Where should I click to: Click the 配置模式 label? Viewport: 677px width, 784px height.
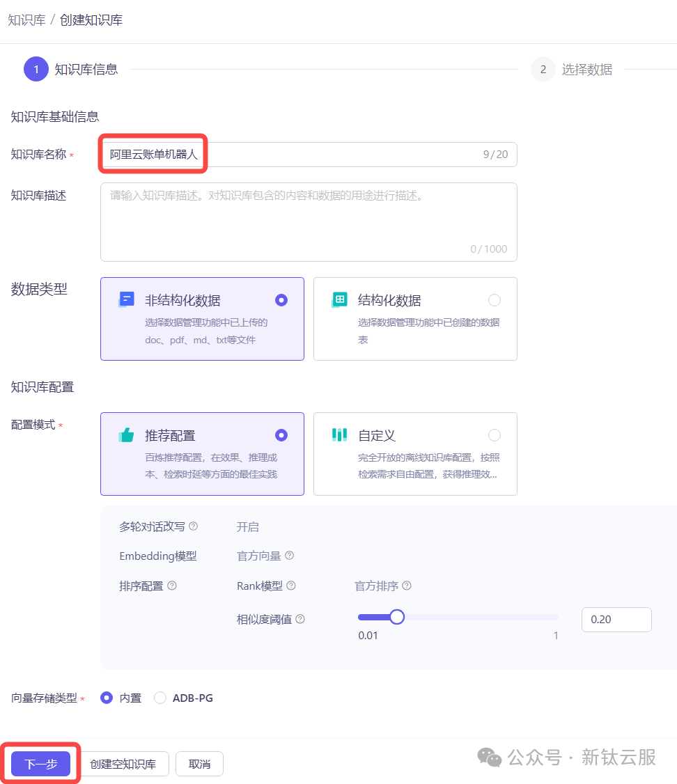(33, 425)
